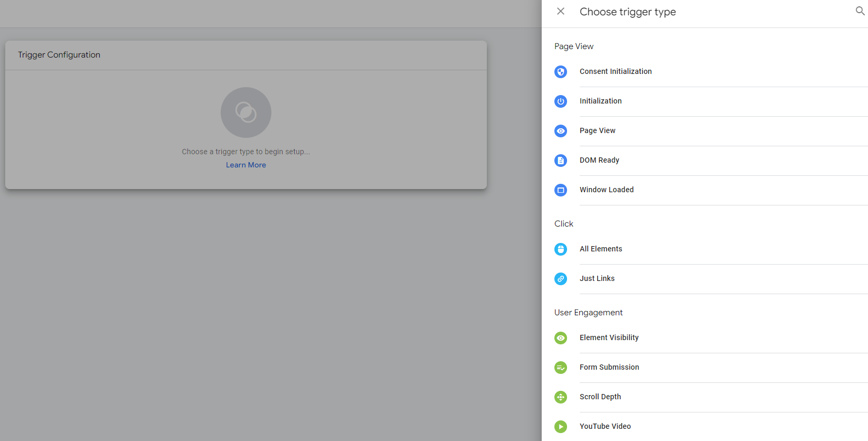Click the Page View section heading

coord(574,46)
